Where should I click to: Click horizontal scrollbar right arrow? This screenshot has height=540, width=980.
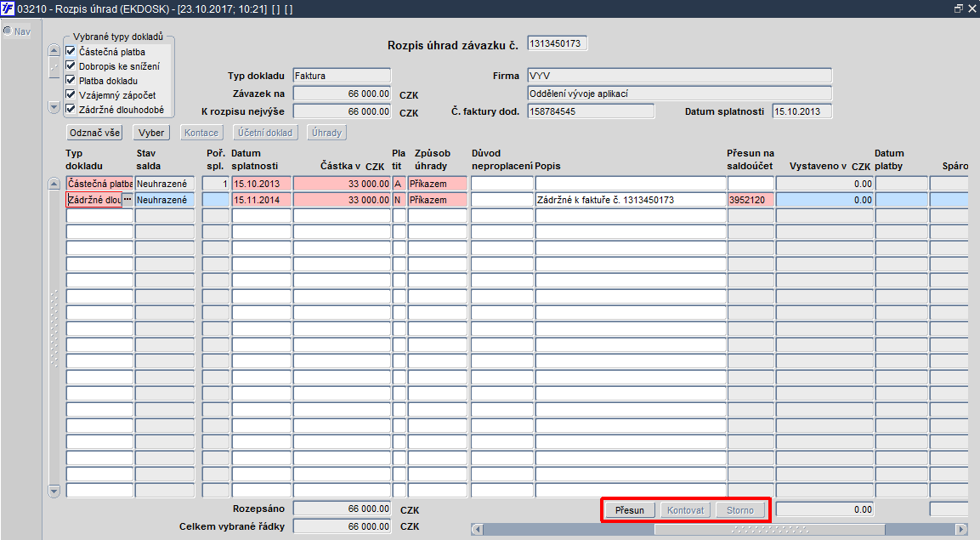click(962, 530)
